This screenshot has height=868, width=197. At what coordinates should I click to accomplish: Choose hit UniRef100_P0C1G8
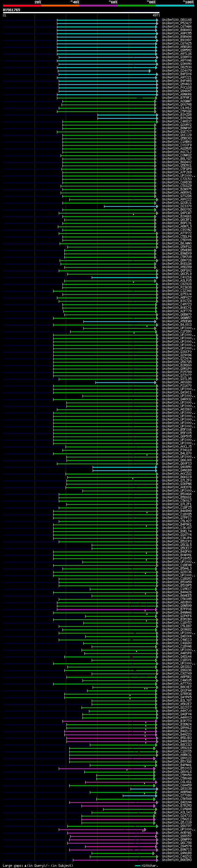pyautogui.click(x=176, y=88)
